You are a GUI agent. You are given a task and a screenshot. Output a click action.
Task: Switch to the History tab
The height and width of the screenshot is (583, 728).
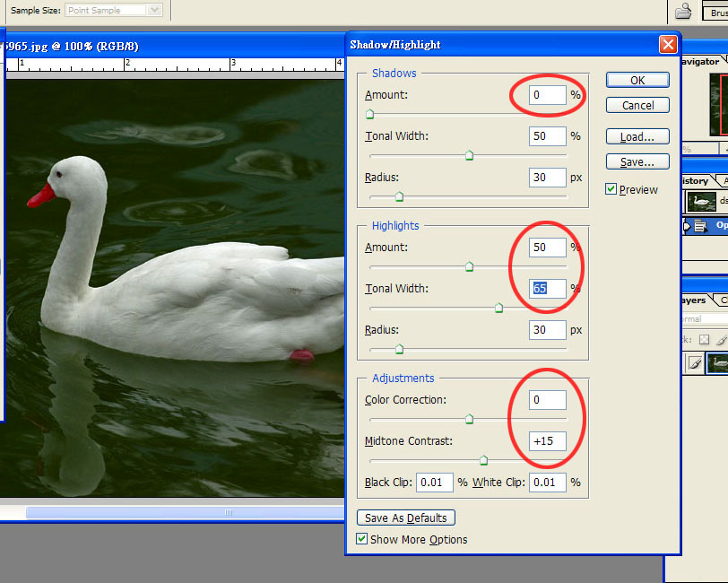696,180
